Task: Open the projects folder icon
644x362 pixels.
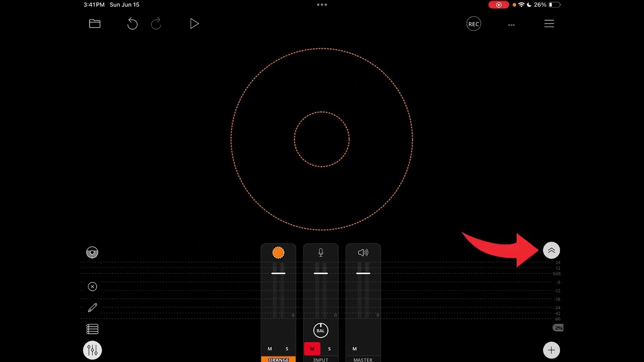Action: coord(95,24)
